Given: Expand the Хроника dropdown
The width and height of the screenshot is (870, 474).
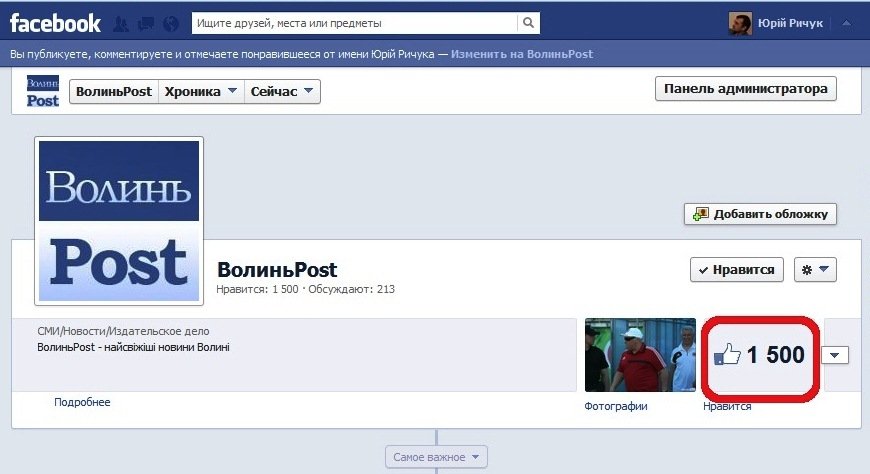Looking at the screenshot, I should [x=202, y=92].
